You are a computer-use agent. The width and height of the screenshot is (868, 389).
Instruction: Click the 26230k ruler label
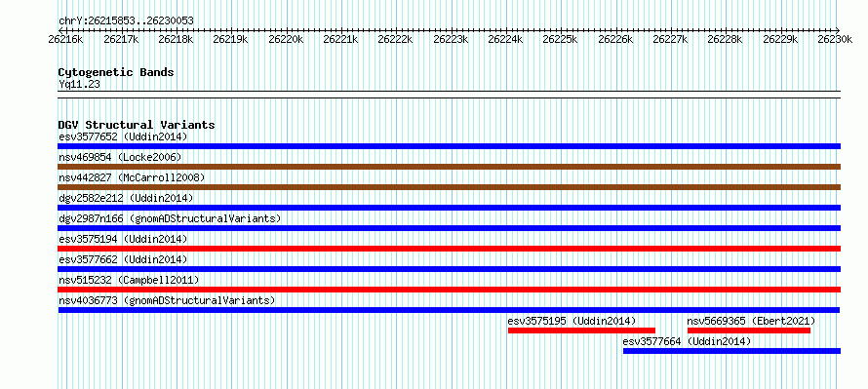click(835, 39)
